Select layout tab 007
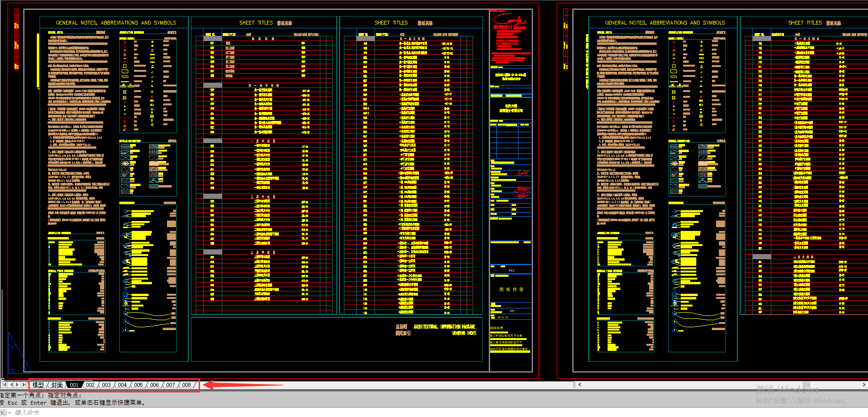 click(x=170, y=385)
